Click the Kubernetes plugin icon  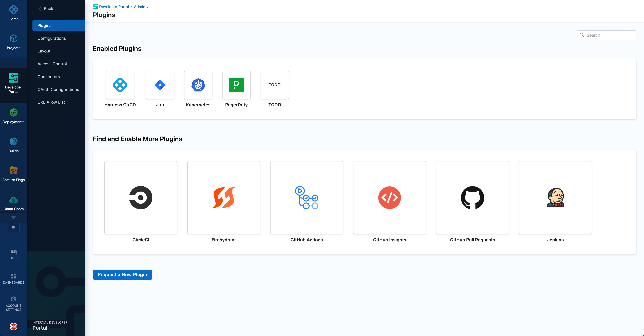click(x=198, y=85)
